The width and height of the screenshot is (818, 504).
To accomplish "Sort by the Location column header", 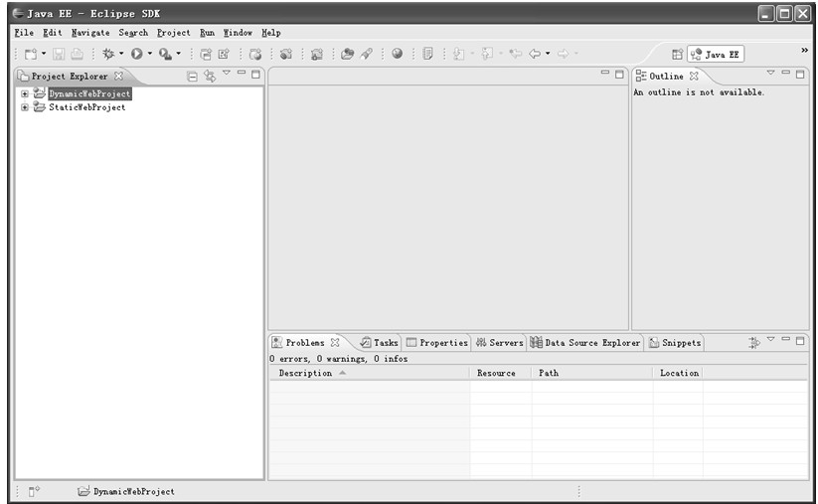I will coord(678,373).
